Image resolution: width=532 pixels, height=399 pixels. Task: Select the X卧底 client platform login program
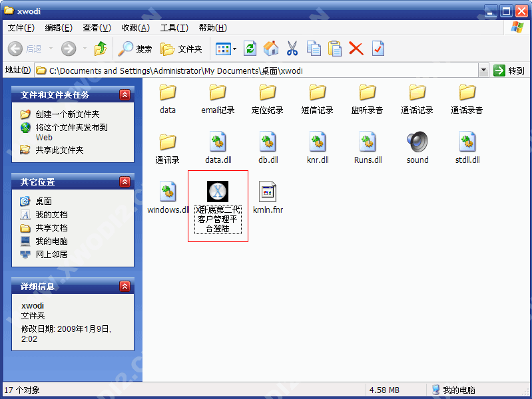218,192
